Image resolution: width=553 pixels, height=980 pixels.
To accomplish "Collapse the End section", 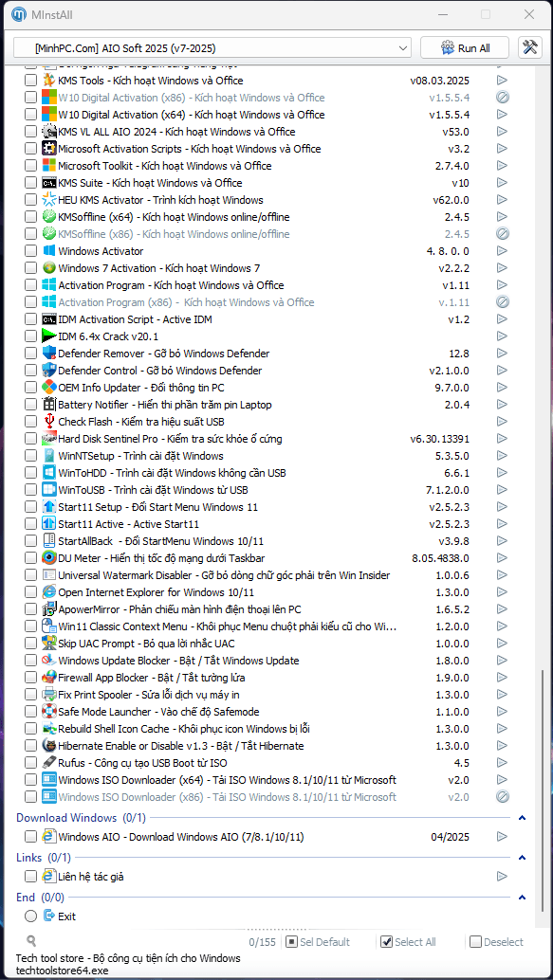I will click(523, 898).
